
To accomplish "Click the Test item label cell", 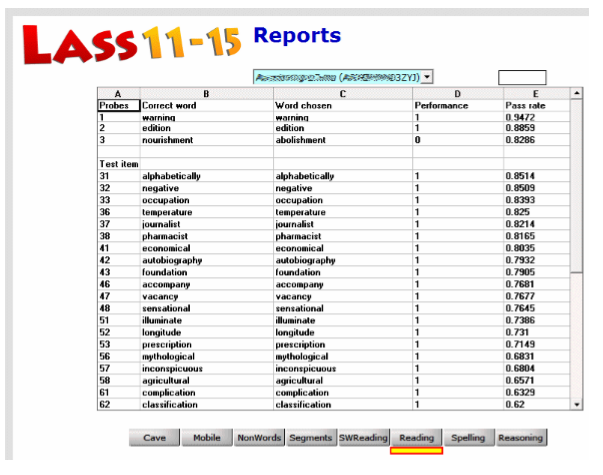I will pyautogui.click(x=119, y=164).
